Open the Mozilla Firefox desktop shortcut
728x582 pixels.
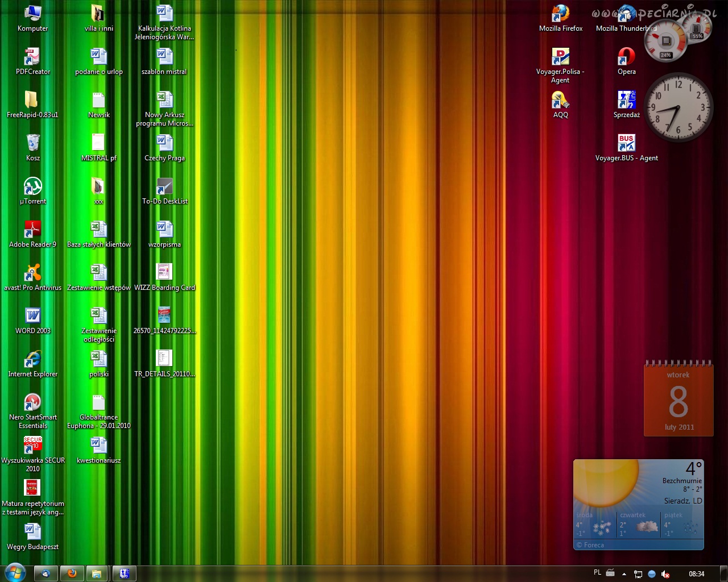560,14
